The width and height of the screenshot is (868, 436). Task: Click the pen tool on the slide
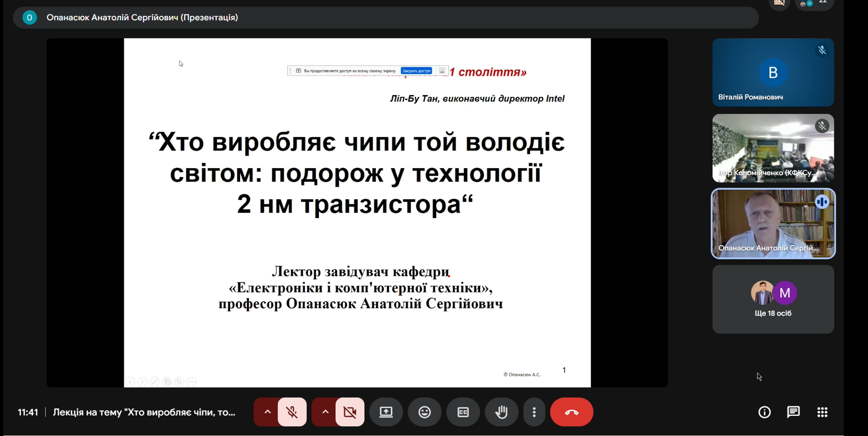(x=155, y=381)
